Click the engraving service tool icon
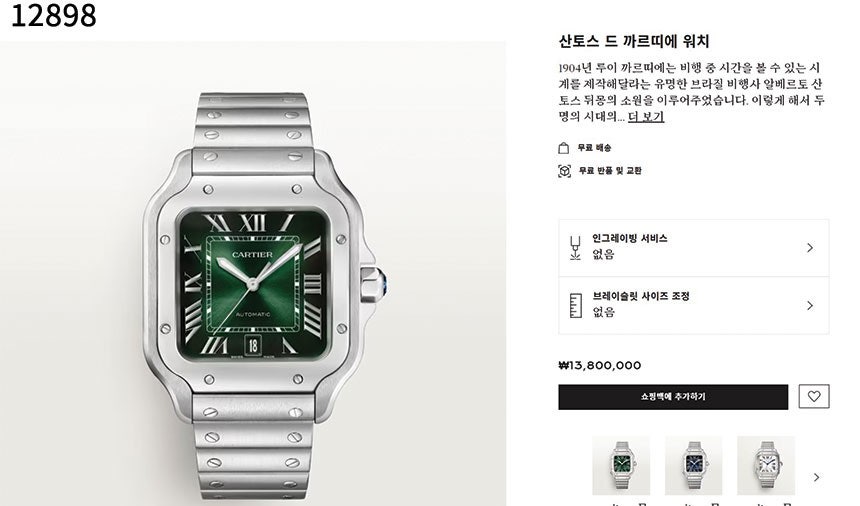860x506 pixels. point(575,248)
